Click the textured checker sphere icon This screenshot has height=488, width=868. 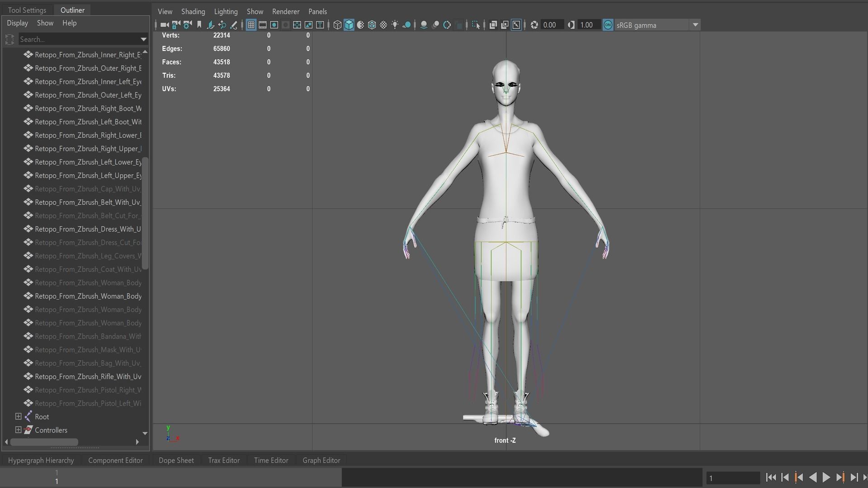pos(383,25)
